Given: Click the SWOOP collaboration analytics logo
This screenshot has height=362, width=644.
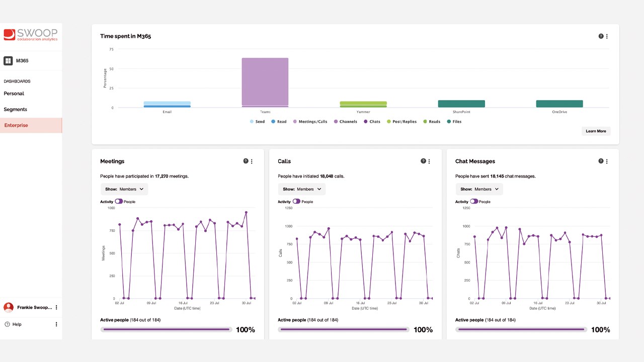Looking at the screenshot, I should tap(30, 35).
